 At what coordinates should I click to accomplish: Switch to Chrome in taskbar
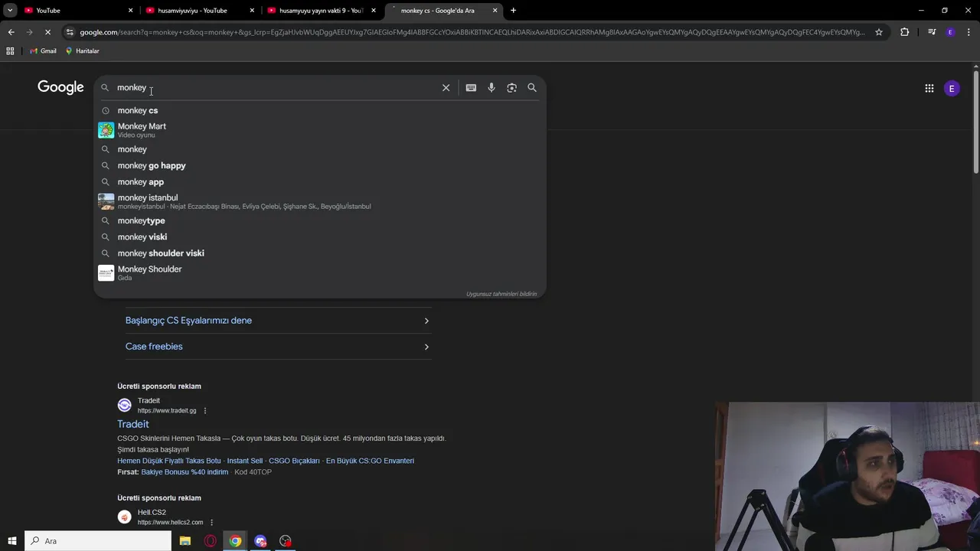click(235, 541)
